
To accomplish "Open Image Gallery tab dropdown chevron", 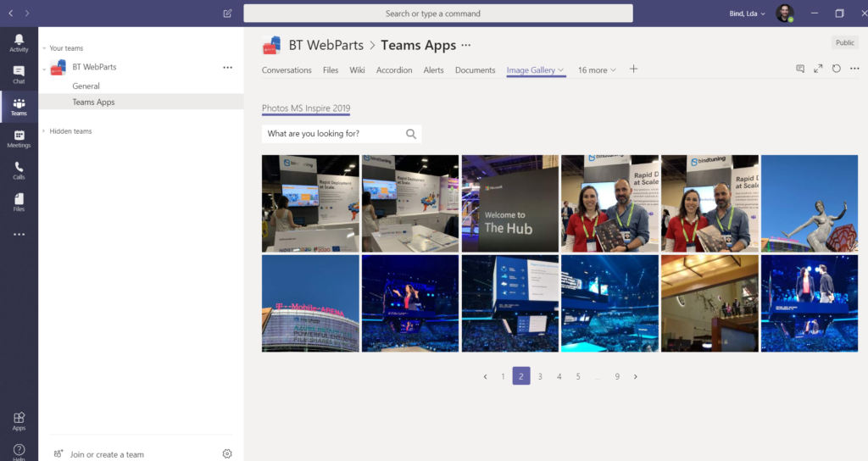I will tap(561, 70).
